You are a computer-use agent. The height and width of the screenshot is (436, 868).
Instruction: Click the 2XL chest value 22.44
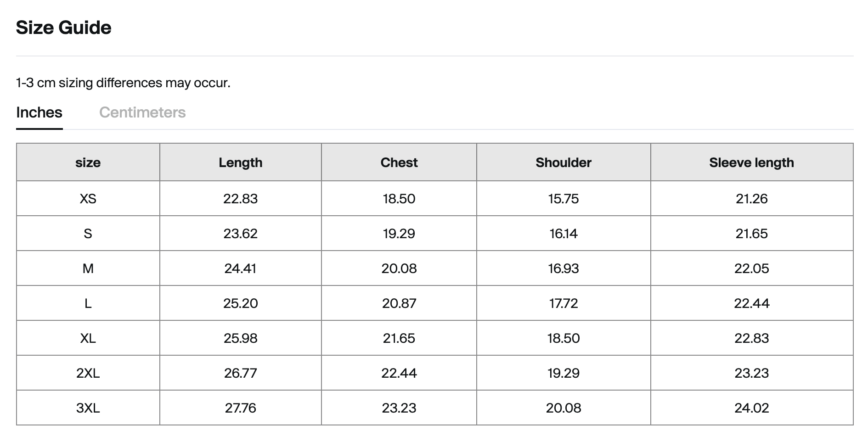(399, 373)
